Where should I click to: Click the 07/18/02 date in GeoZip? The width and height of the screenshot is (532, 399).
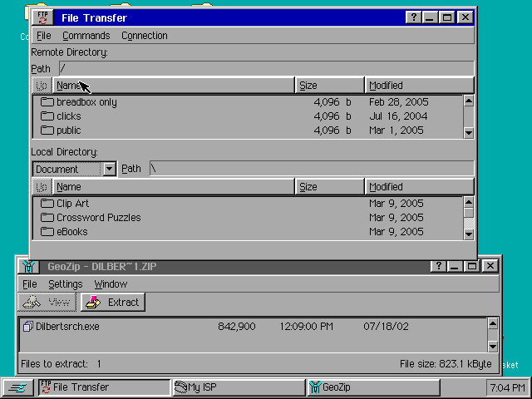tap(386, 327)
